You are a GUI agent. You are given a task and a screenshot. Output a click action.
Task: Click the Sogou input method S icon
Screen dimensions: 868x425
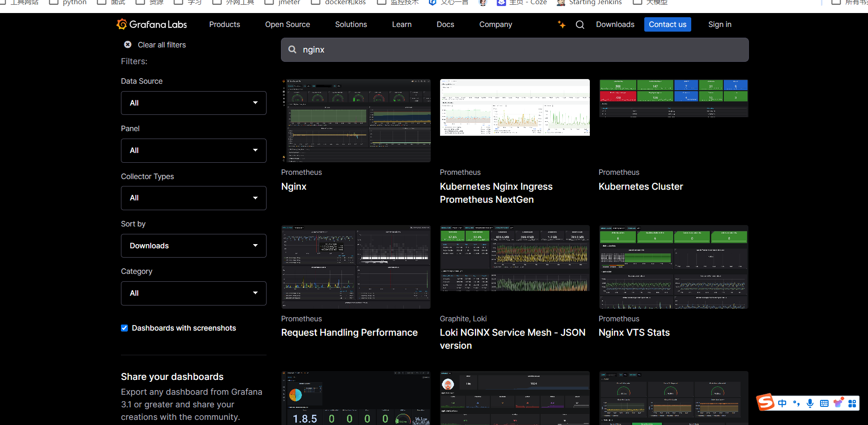pyautogui.click(x=765, y=402)
